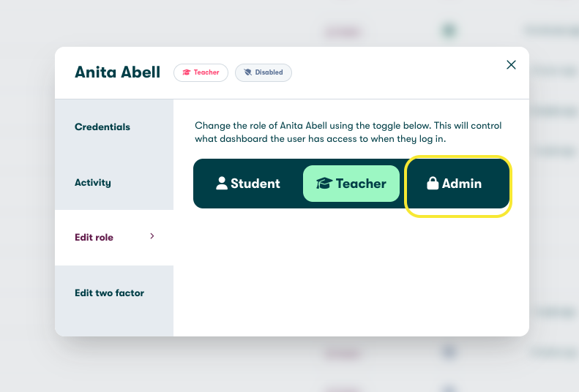Click the Anita Abell name heading
The width and height of the screenshot is (579, 392).
(x=117, y=72)
